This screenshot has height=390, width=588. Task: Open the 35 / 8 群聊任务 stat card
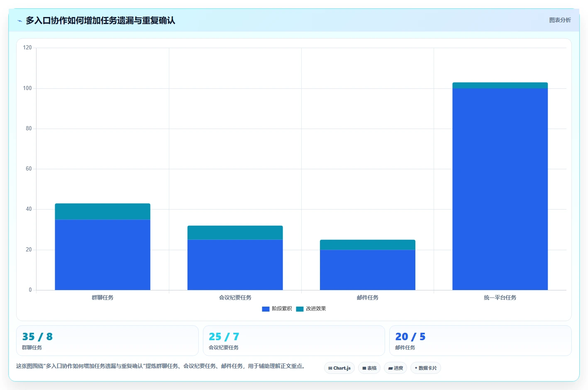tap(107, 341)
